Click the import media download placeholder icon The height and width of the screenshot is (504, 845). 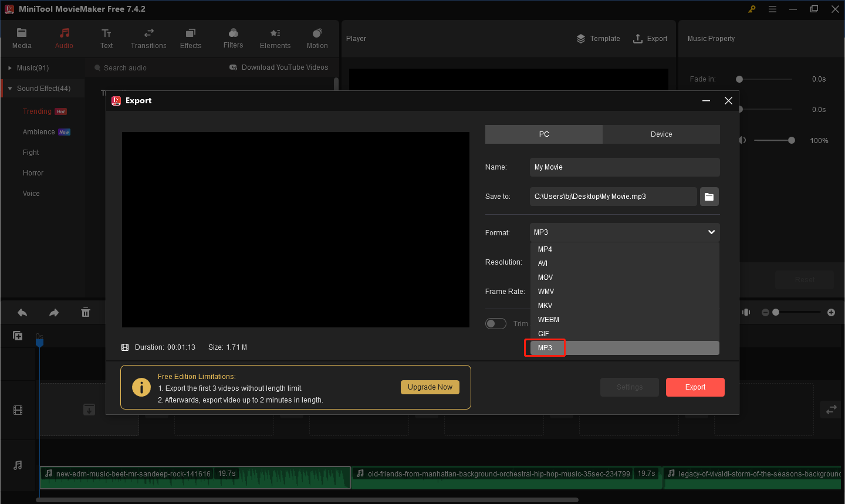pos(89,410)
